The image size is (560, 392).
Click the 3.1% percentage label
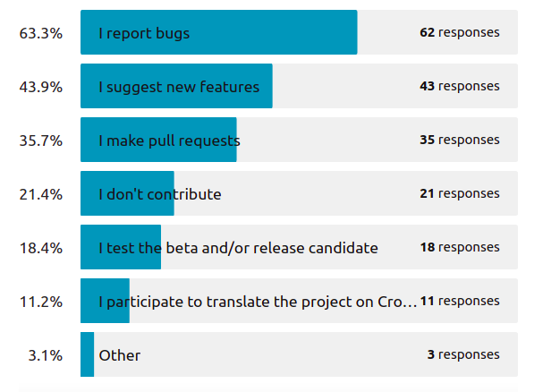pyautogui.click(x=46, y=355)
